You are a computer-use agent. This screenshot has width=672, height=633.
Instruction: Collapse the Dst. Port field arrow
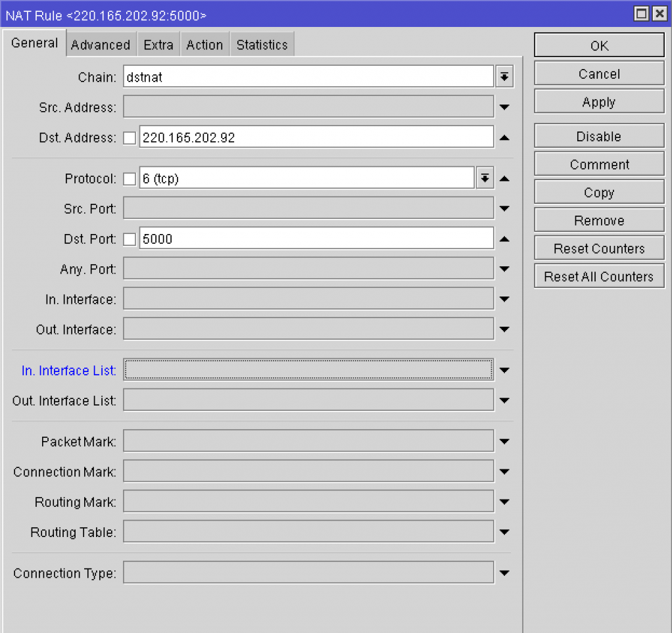tap(504, 239)
